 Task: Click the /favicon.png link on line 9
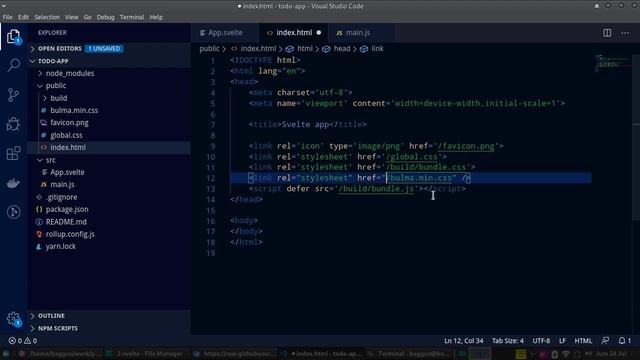click(x=466, y=146)
